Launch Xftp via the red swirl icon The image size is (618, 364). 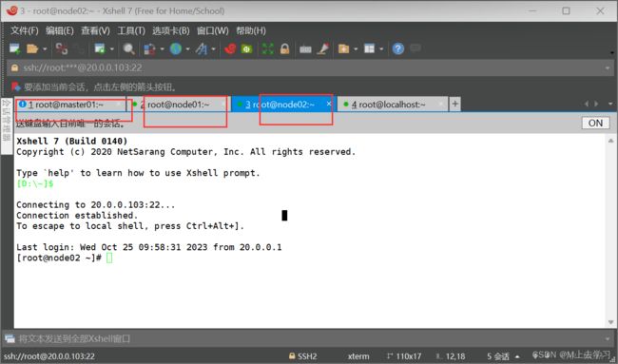click(x=230, y=48)
